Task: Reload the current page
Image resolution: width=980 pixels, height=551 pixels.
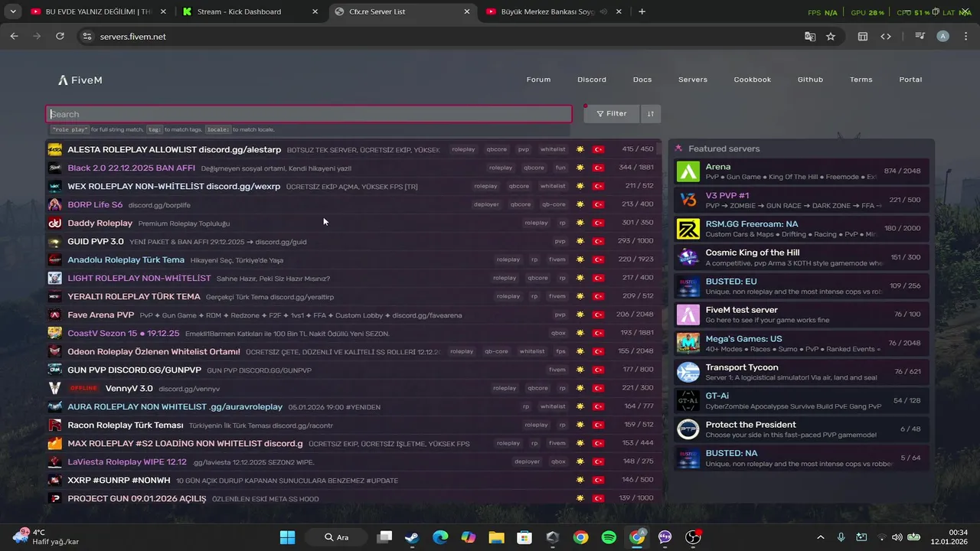Action: click(60, 36)
